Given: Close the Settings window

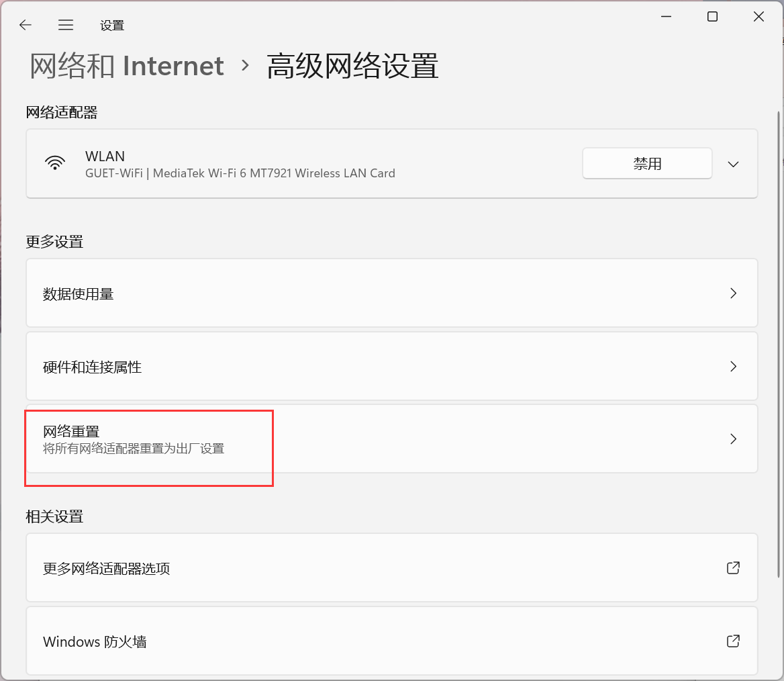Looking at the screenshot, I should point(758,17).
